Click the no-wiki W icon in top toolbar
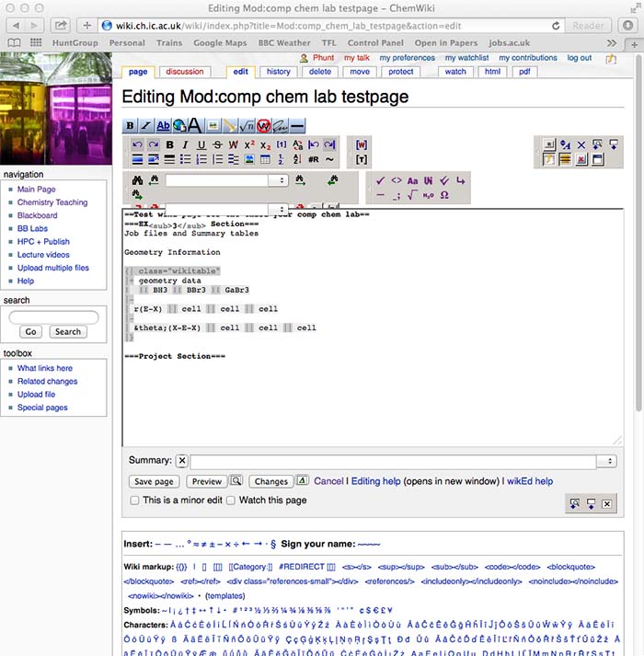The height and width of the screenshot is (656, 644). coord(263,125)
